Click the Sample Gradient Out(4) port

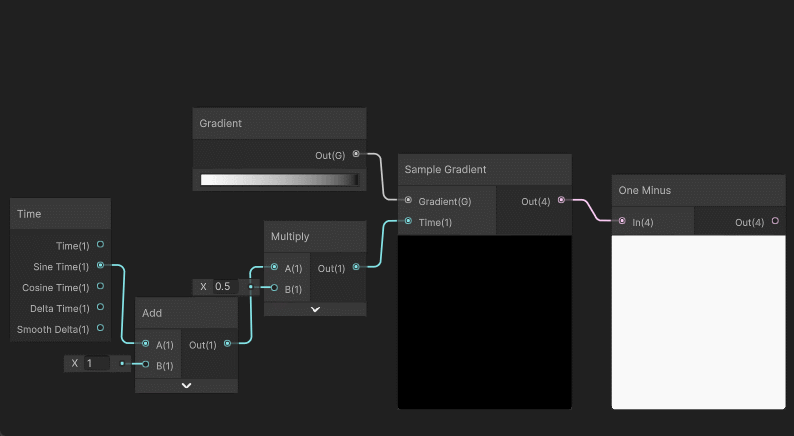pos(561,201)
